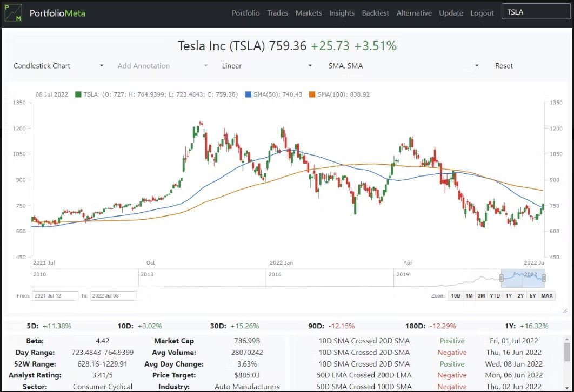Viewport: 574px width, 392px height.
Task: Click the signals list scroll-down arrow
Action: coord(567,388)
